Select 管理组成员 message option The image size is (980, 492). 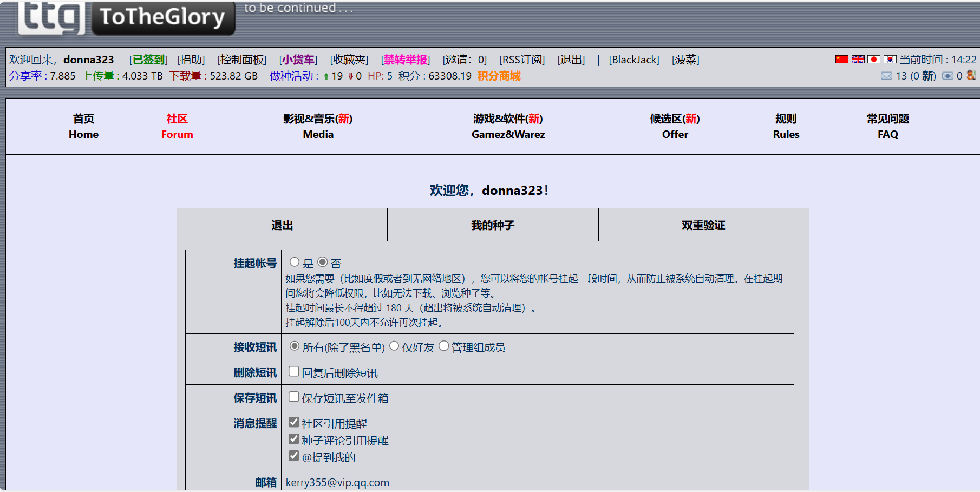444,346
